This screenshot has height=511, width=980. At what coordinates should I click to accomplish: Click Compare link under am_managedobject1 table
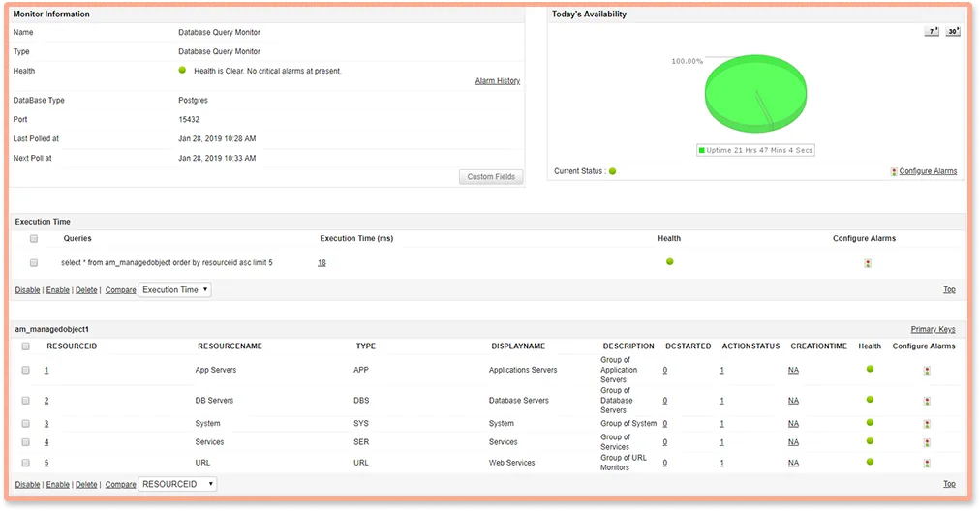(121, 485)
